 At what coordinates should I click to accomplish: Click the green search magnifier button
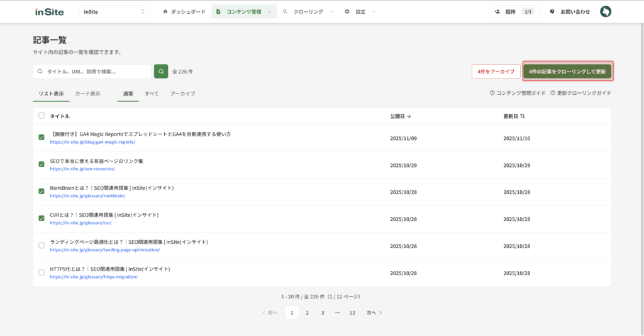click(161, 72)
